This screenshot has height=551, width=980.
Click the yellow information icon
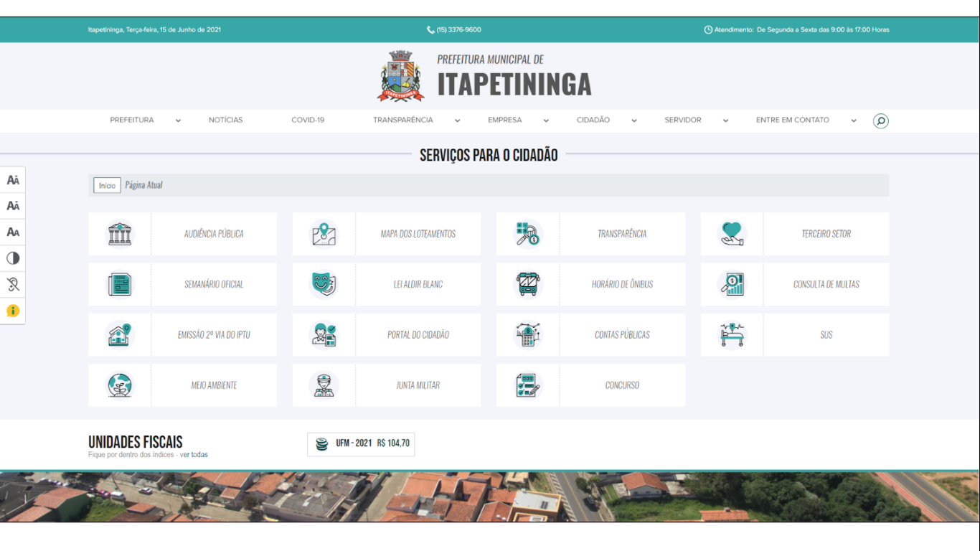pos(13,311)
